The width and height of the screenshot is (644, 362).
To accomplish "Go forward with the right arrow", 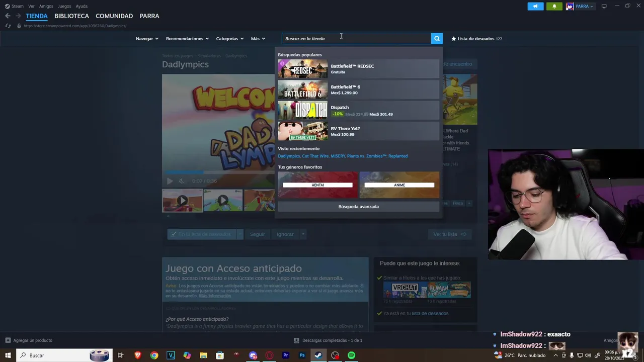I will point(18,16).
